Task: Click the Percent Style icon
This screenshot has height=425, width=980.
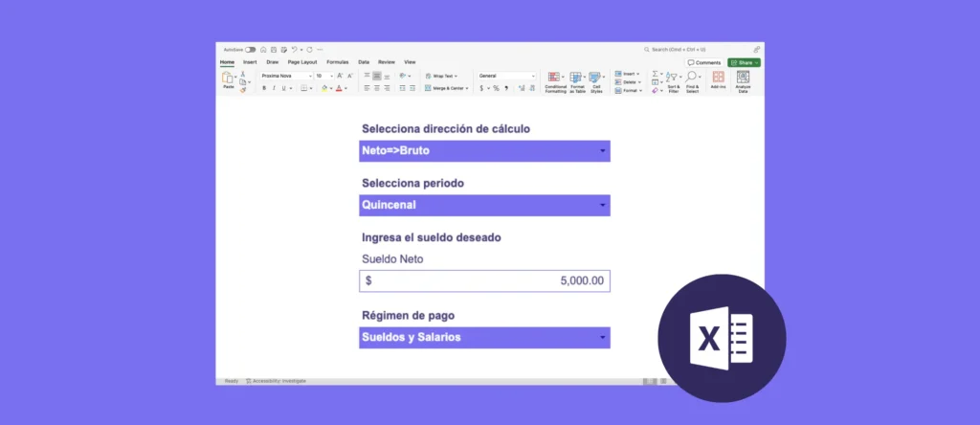Action: [x=497, y=88]
